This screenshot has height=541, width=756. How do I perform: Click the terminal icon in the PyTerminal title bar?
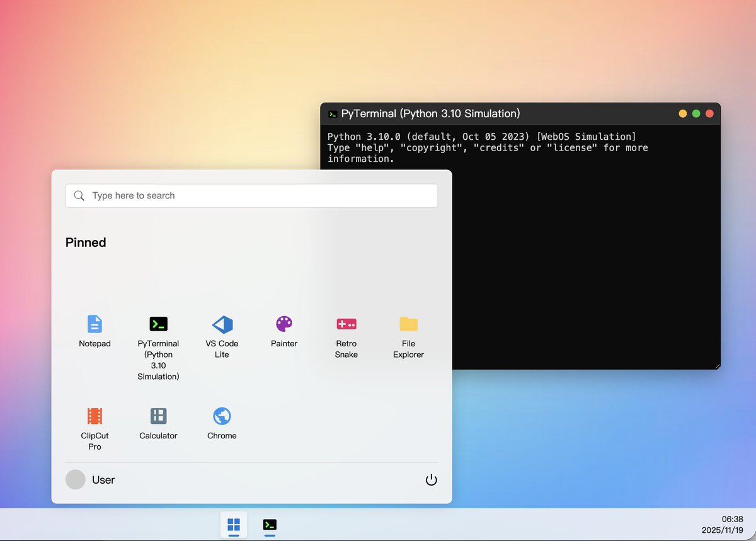[332, 113]
